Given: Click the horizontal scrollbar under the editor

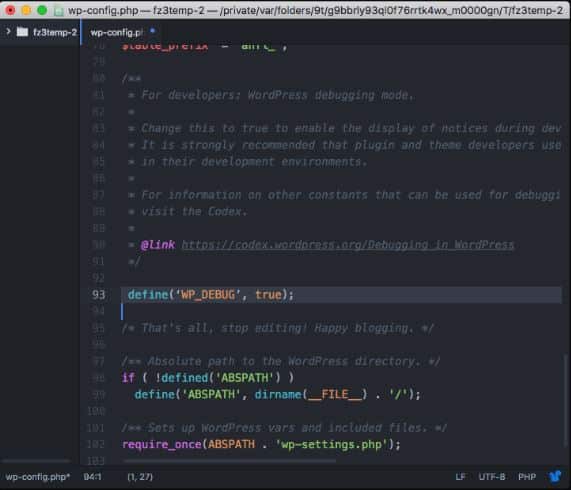Looking at the screenshot, I should point(229,461).
